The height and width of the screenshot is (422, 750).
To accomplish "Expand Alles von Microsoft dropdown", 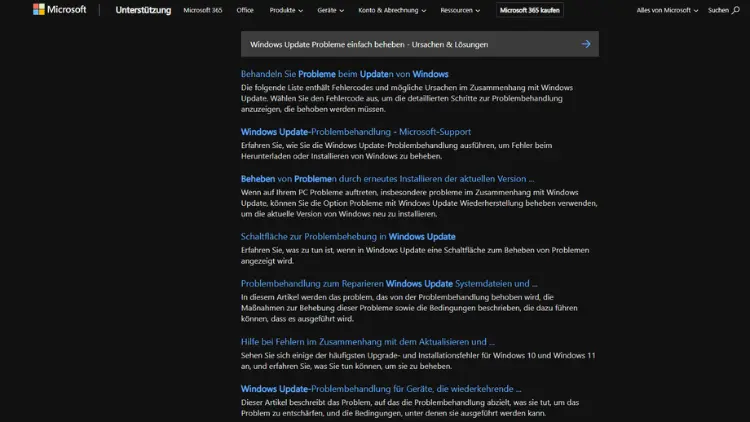I will click(667, 10).
